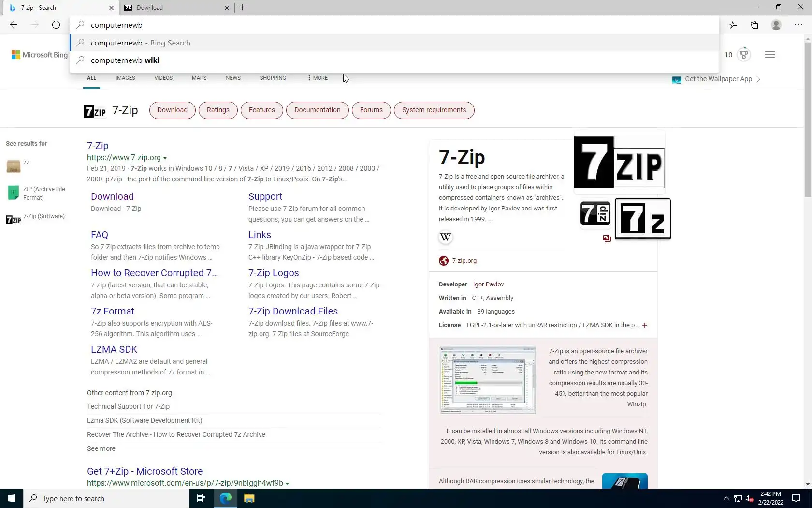
Task: Click in the address bar text field
Action: [394, 25]
